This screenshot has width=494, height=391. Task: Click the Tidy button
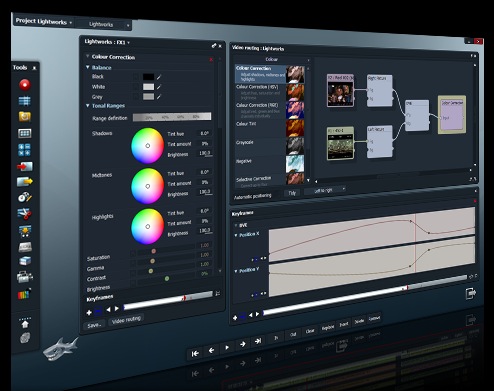292,193
